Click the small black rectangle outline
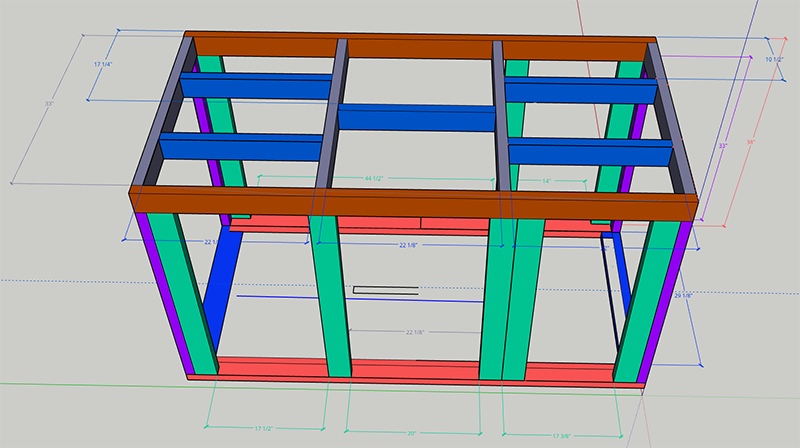This screenshot has height=448, width=800. pos(386,290)
